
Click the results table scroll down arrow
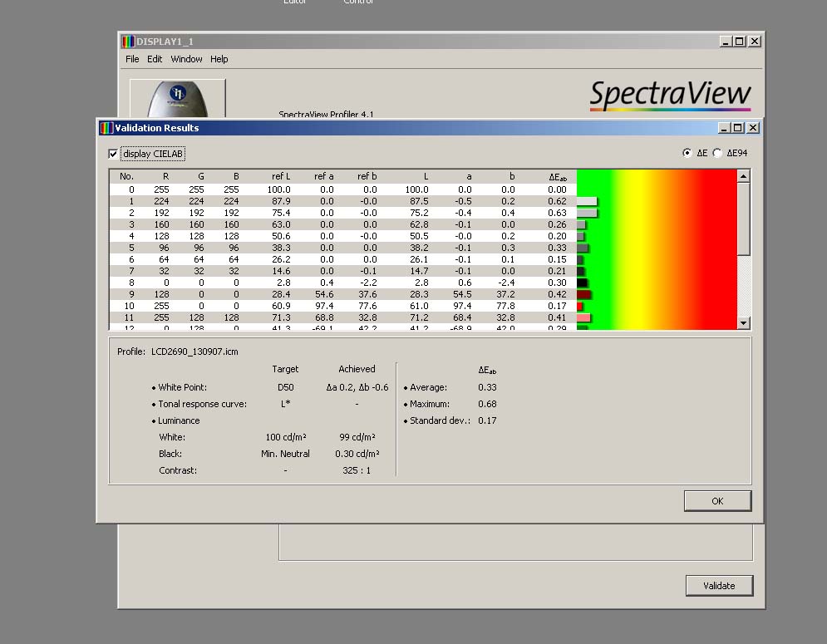coord(743,322)
